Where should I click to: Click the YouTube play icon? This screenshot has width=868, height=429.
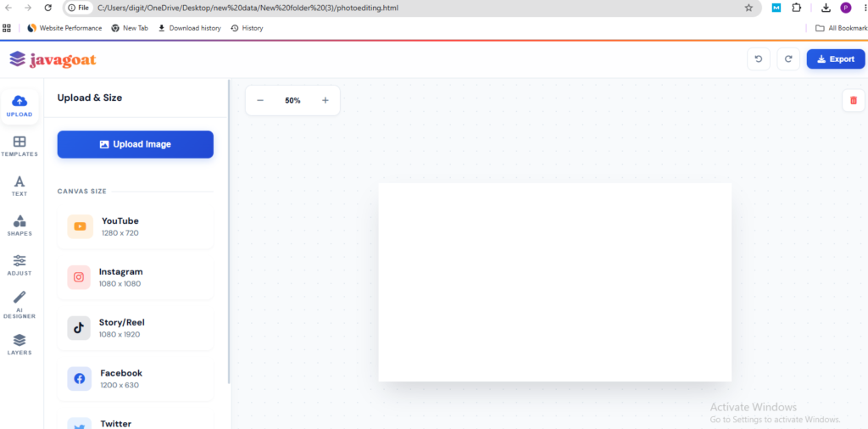tap(81, 226)
